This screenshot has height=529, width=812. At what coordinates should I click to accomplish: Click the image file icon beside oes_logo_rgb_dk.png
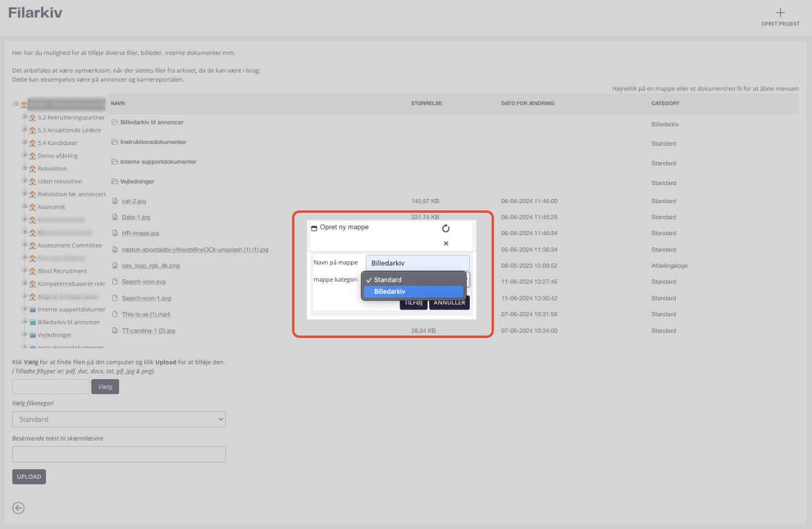[x=115, y=265]
